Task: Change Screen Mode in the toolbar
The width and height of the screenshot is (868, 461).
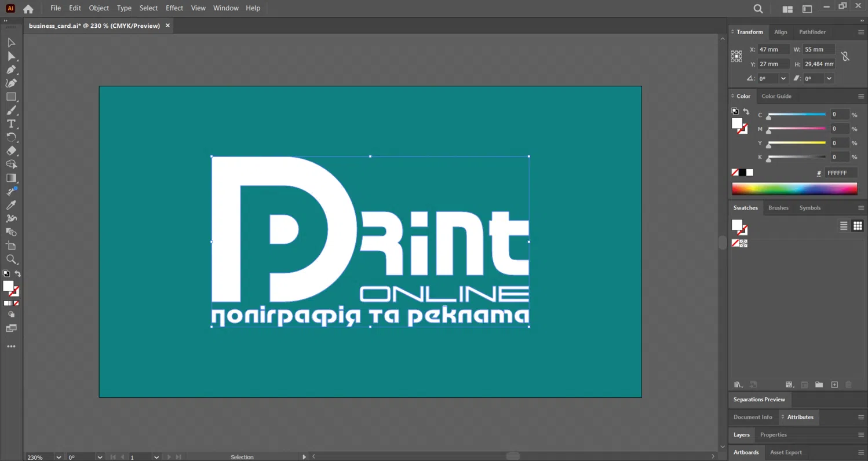Action: [11, 328]
